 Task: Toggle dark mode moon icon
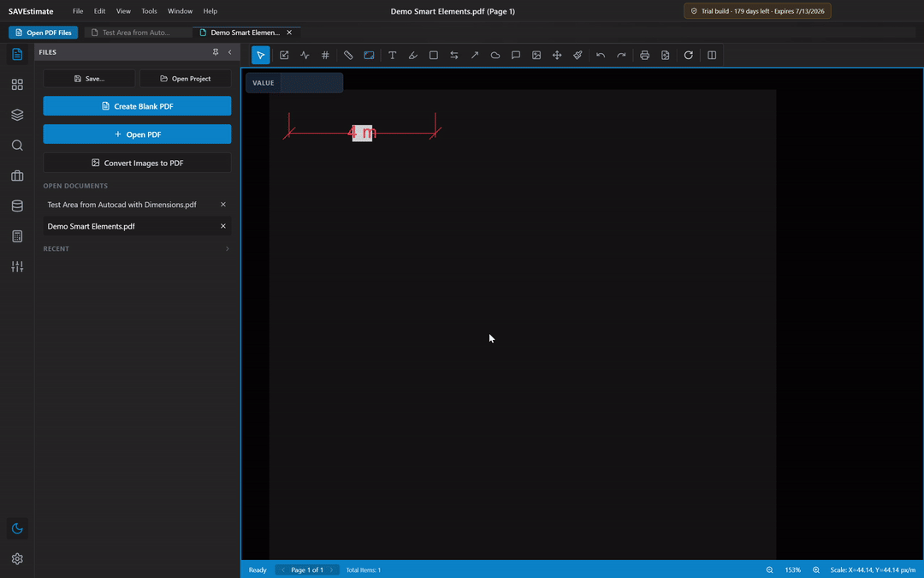pyautogui.click(x=17, y=528)
